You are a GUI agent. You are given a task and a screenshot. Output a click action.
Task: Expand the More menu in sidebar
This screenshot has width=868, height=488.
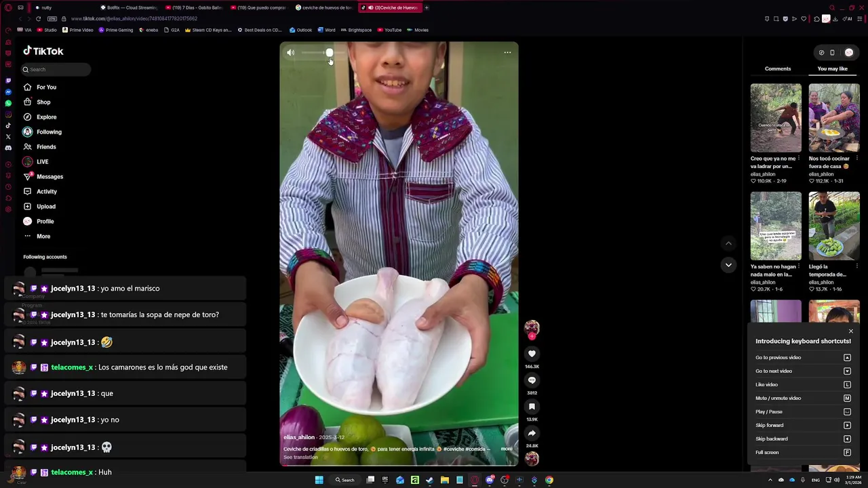click(37, 237)
